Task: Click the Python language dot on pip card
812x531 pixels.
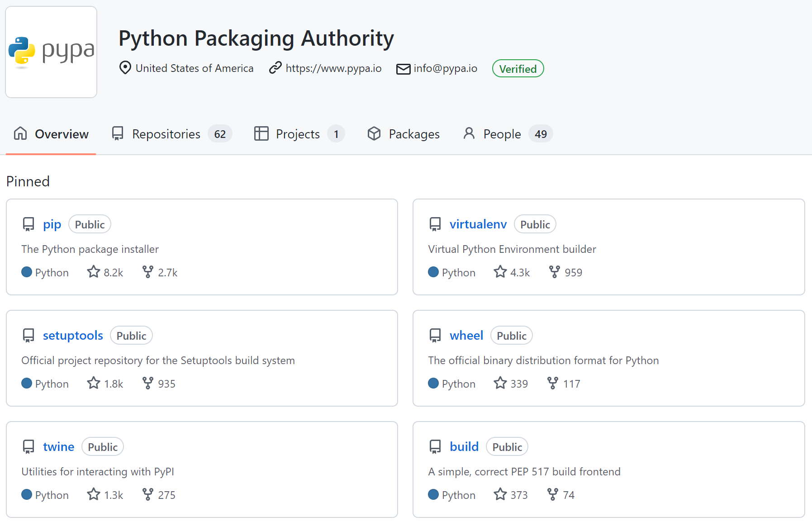Action: coord(27,272)
